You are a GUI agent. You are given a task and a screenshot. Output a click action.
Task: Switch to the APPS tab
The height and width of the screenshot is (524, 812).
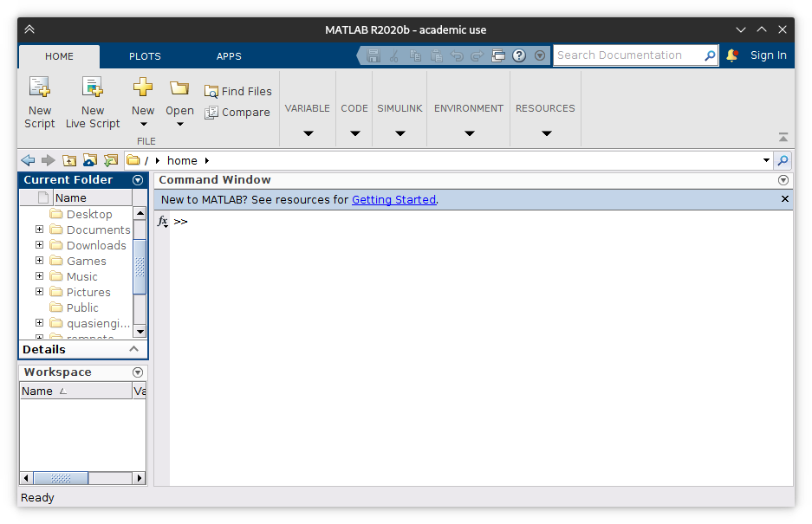point(229,56)
